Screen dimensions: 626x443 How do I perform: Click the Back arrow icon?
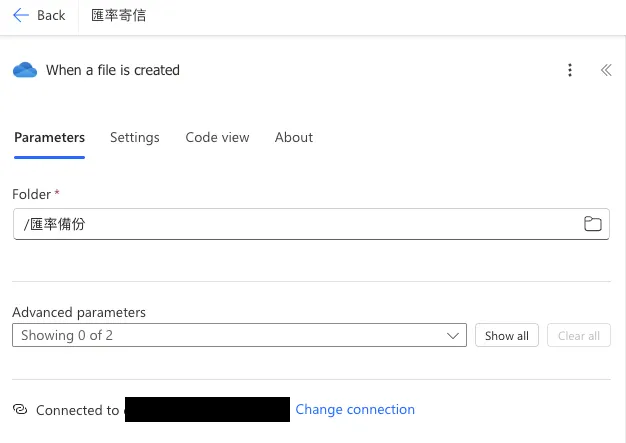tap(21, 15)
